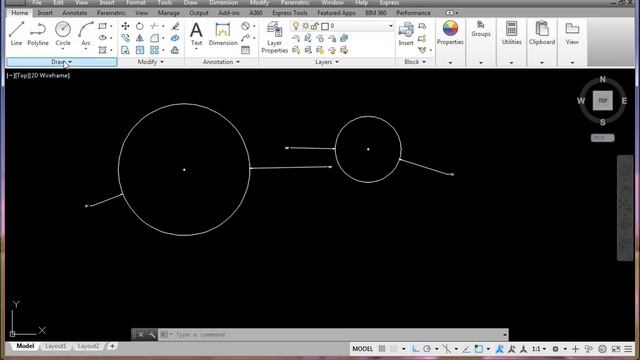Expand the Annotation panel dropdown
Screen dimensions: 640x360
click(x=221, y=62)
